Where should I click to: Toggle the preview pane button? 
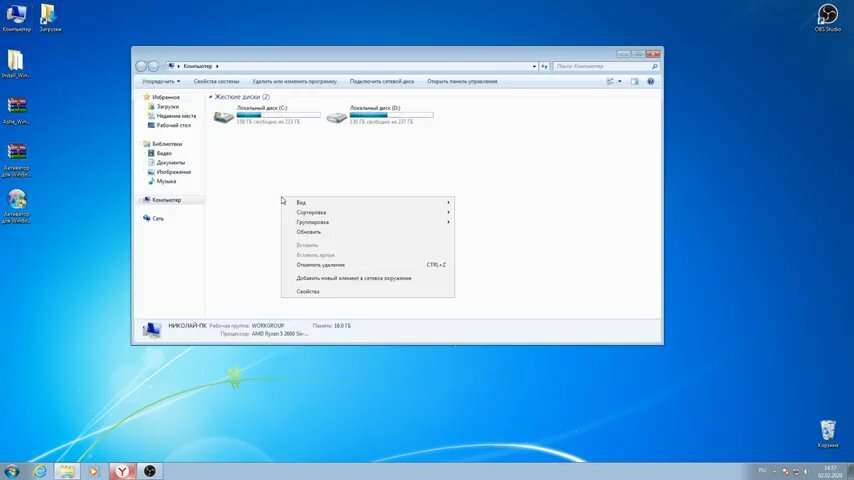(635, 81)
